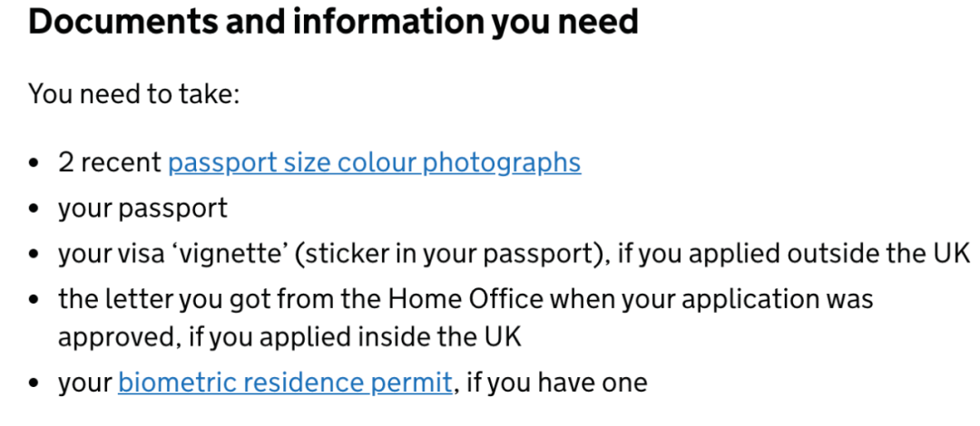Select the "your passport" list item text
The image size is (980, 426).
click(142, 208)
